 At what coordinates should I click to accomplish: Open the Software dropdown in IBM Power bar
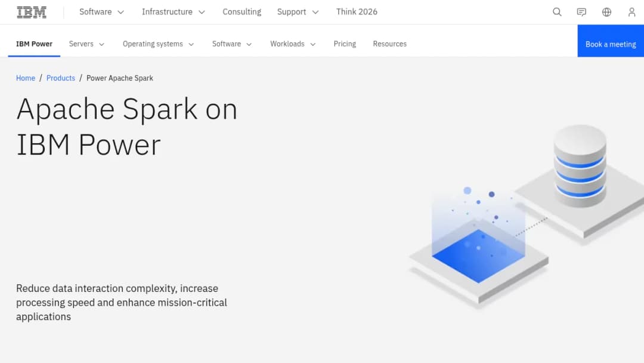point(231,44)
